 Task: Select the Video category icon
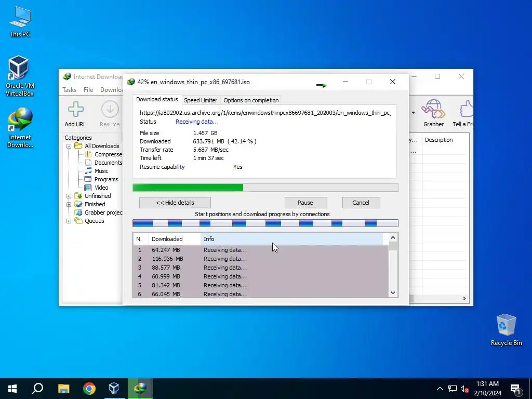pyautogui.click(x=88, y=187)
